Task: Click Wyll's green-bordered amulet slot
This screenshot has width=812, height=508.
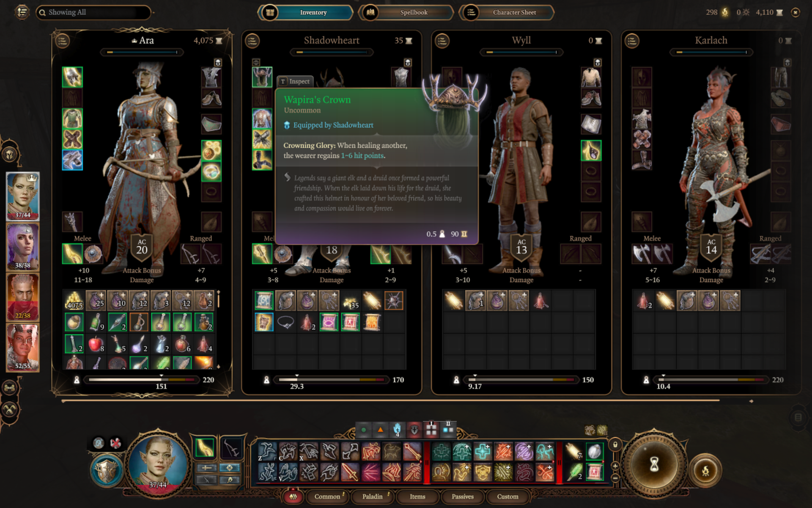Action: tap(591, 151)
